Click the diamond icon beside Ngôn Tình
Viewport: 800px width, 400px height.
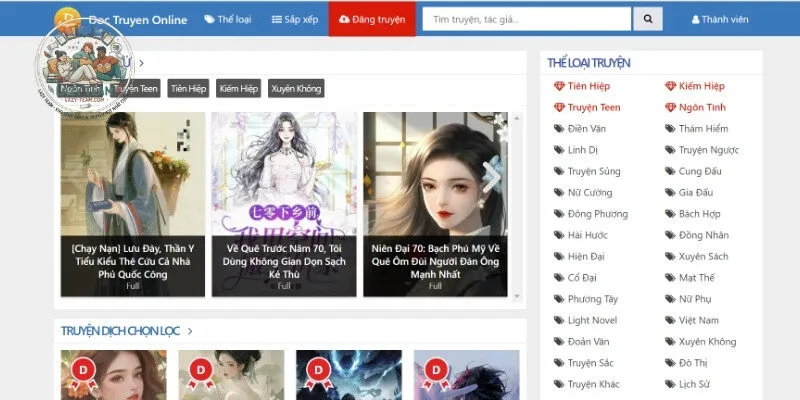click(x=670, y=108)
